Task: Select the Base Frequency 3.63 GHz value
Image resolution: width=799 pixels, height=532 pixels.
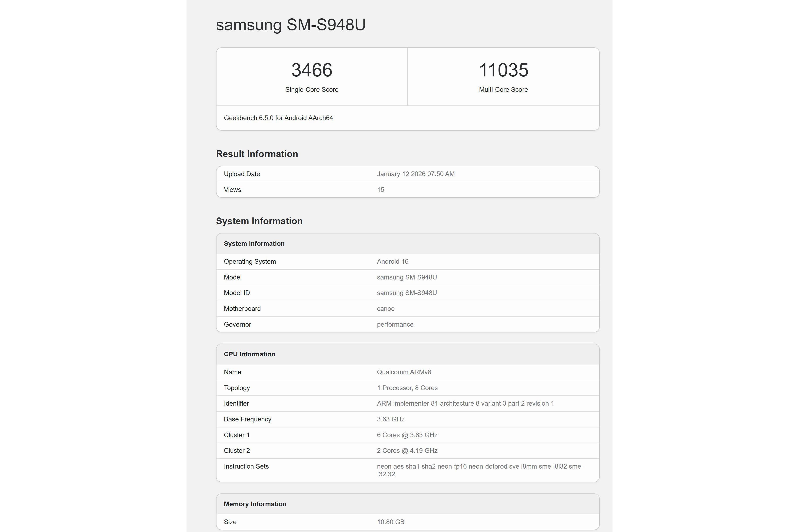Action: pyautogui.click(x=390, y=419)
